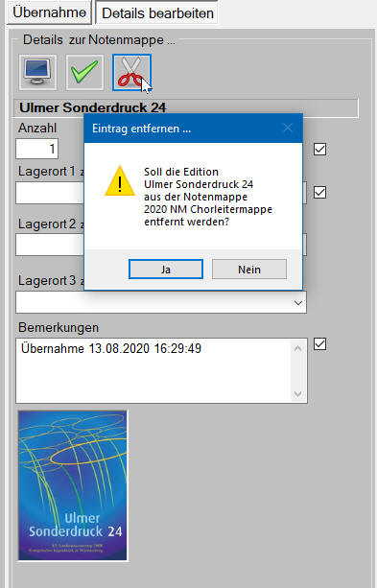Click the green checkmark confirm icon

tap(84, 72)
